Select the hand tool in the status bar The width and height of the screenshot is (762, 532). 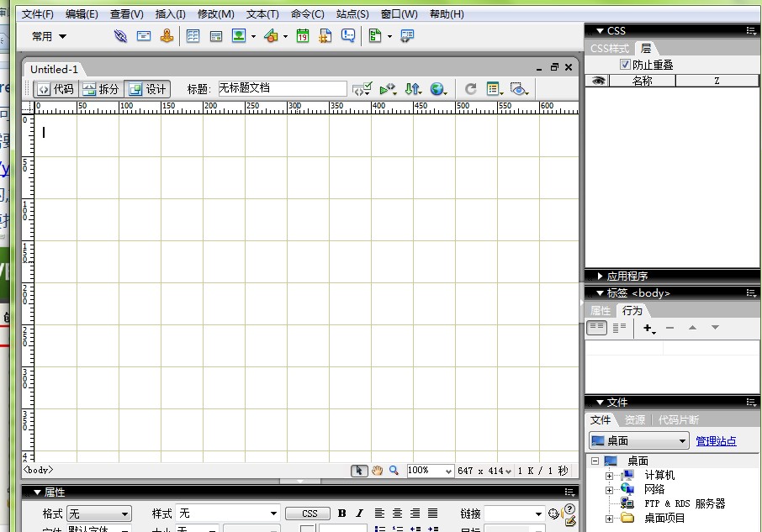tap(377, 471)
